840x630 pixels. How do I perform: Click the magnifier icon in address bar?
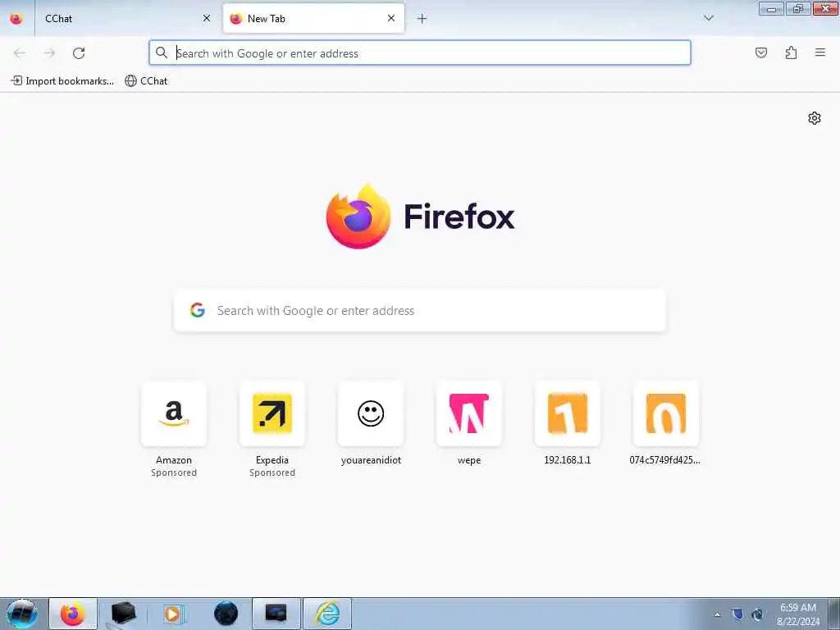click(162, 52)
